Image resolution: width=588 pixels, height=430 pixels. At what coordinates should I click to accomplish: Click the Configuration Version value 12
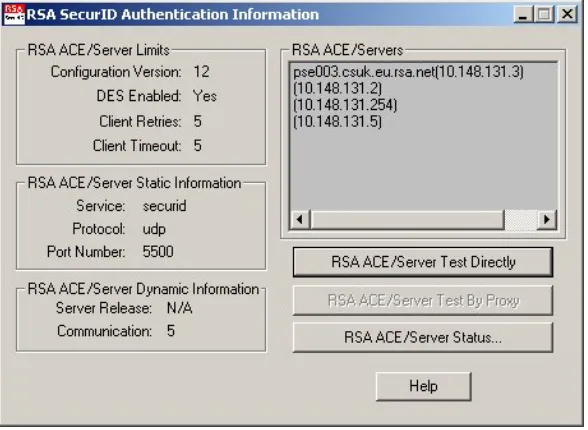201,72
